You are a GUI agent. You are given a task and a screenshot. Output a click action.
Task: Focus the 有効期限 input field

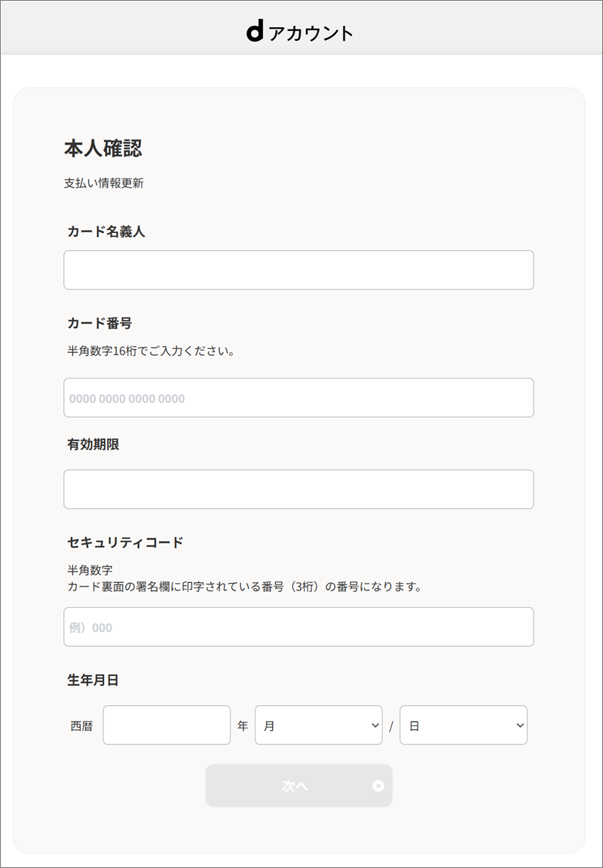tap(298, 489)
